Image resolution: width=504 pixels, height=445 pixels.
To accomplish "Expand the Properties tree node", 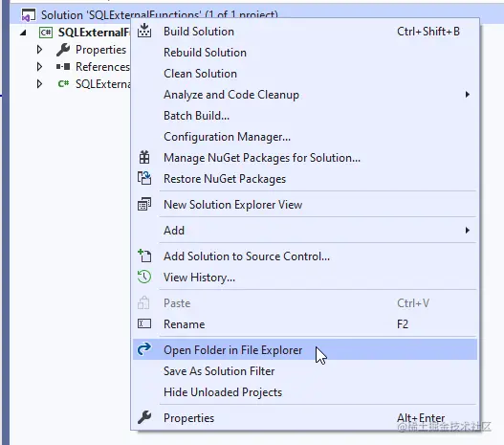I will click(x=39, y=49).
